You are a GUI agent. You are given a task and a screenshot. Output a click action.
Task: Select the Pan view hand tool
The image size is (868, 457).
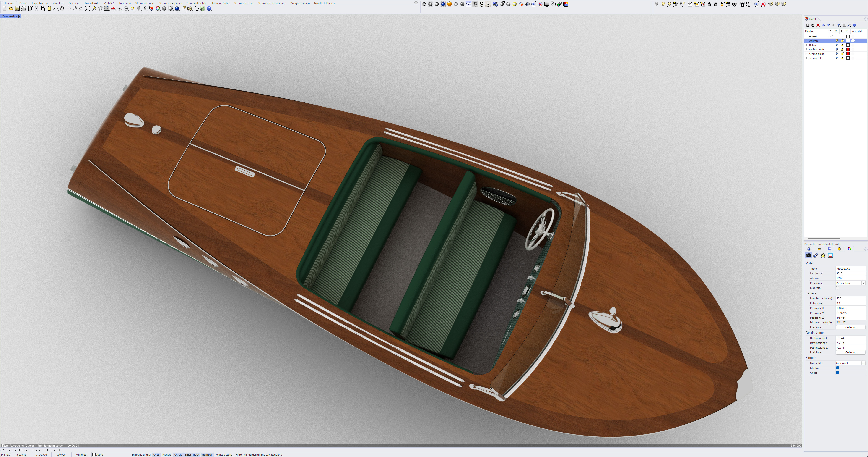[x=62, y=9]
